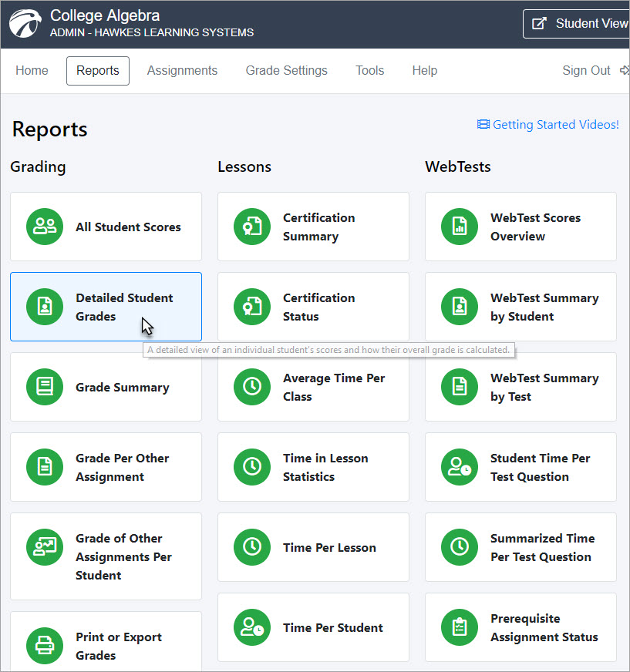Sign Out of the admin account
This screenshot has width=630, height=672.
pos(586,71)
